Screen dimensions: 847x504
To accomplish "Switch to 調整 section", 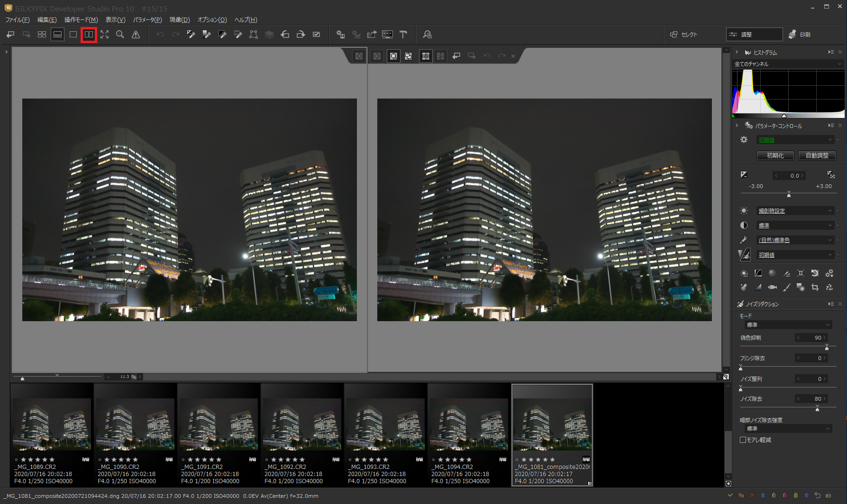I will (x=754, y=35).
